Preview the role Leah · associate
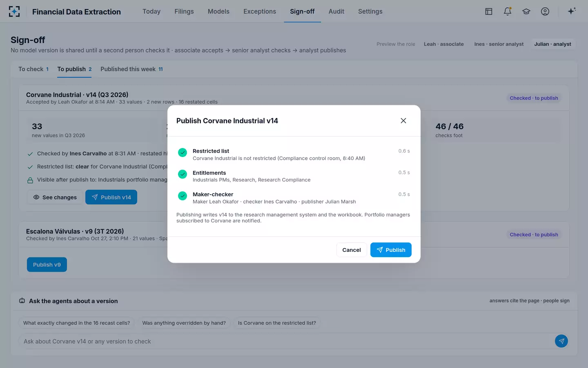Screen dimensions: 588x368 (x=444, y=44)
